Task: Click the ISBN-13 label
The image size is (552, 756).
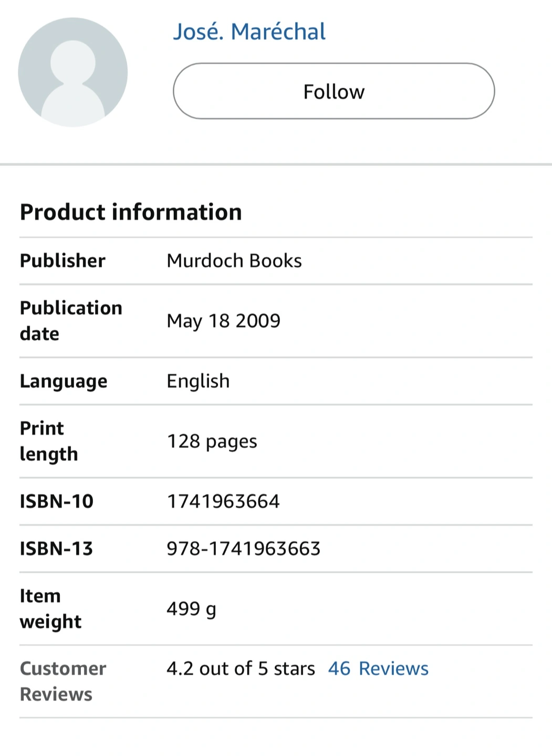Action: [x=56, y=549]
